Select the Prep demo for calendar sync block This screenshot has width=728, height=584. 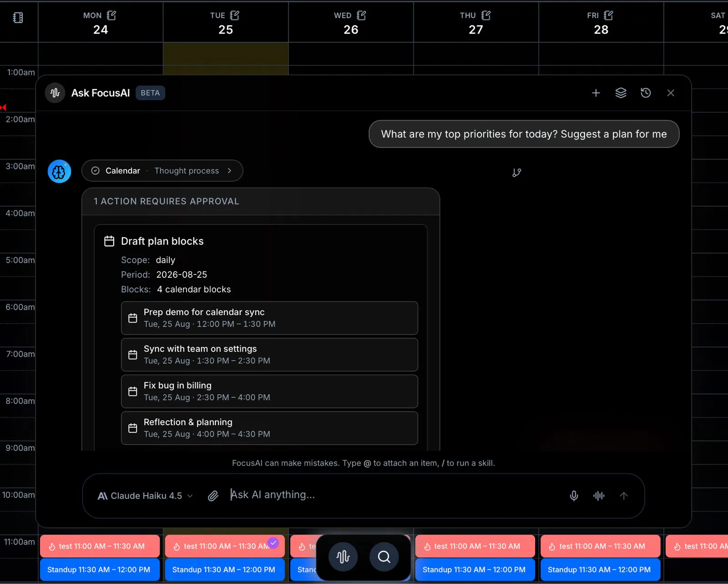pyautogui.click(x=269, y=318)
